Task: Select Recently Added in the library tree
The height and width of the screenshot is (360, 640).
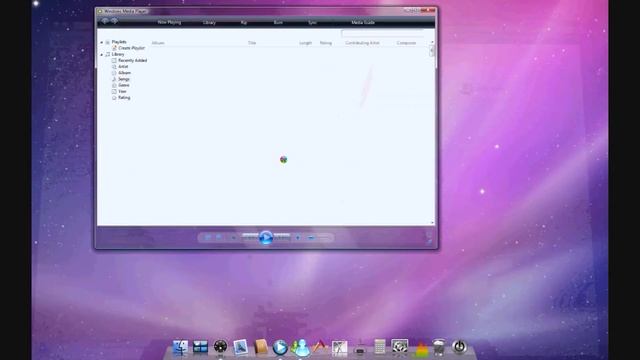Action: pos(132,60)
